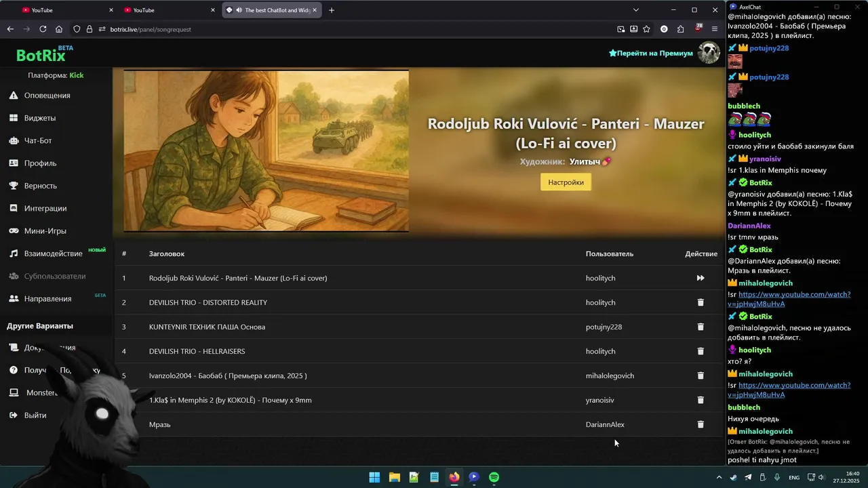This screenshot has height=488, width=868.
Task: Open first youtube link in AxelChat
Action: coord(790,299)
